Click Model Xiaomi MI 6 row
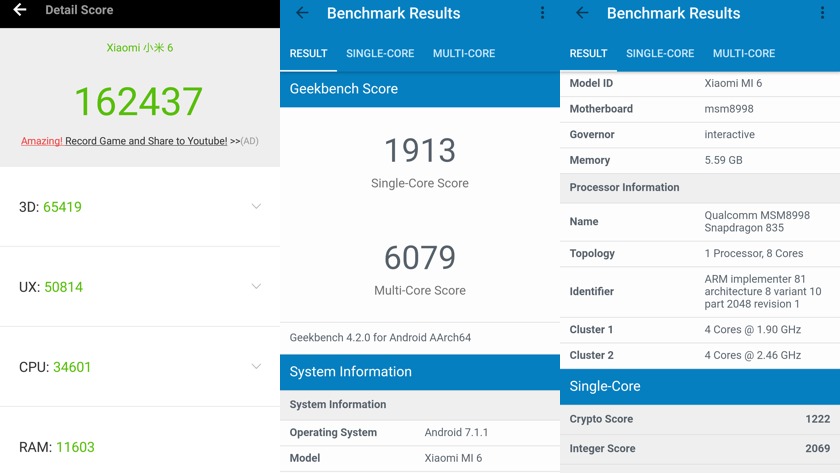This screenshot has height=473, width=840. tap(420, 459)
